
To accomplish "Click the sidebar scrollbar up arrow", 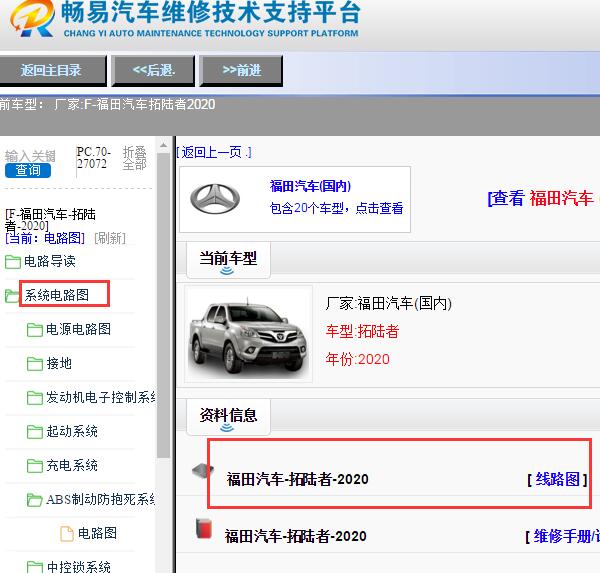I will pyautogui.click(x=163, y=145).
